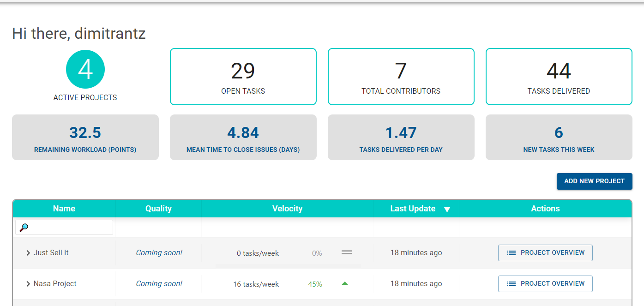Viewport: 644px width, 306px height.
Task: Click the '0 tasks/week' velocity value
Action: (x=258, y=253)
